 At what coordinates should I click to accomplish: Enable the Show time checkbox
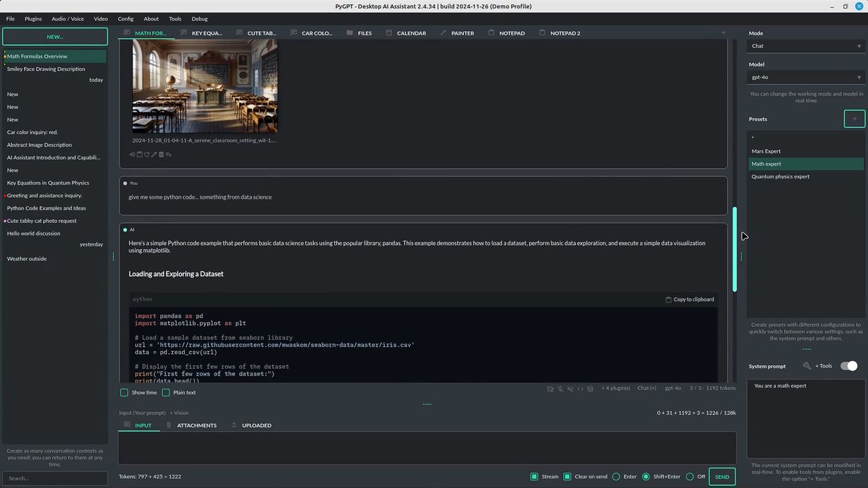124,392
